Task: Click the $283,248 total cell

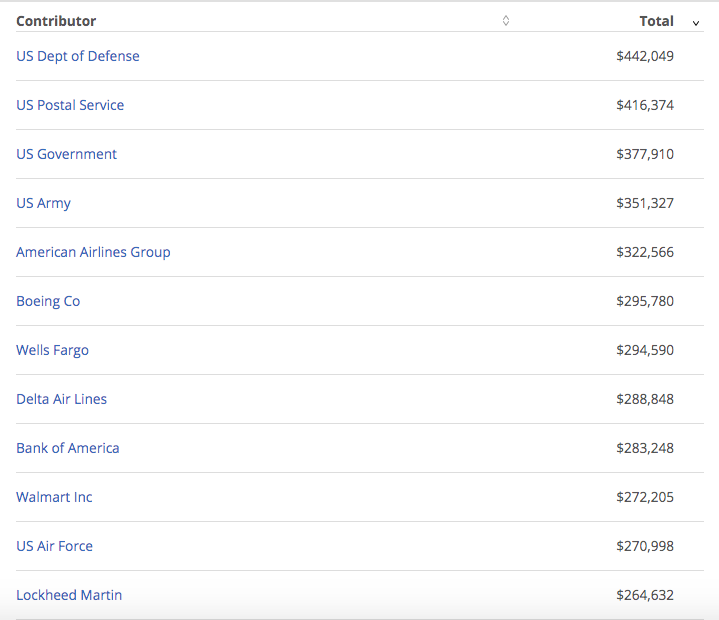Action: coord(645,448)
